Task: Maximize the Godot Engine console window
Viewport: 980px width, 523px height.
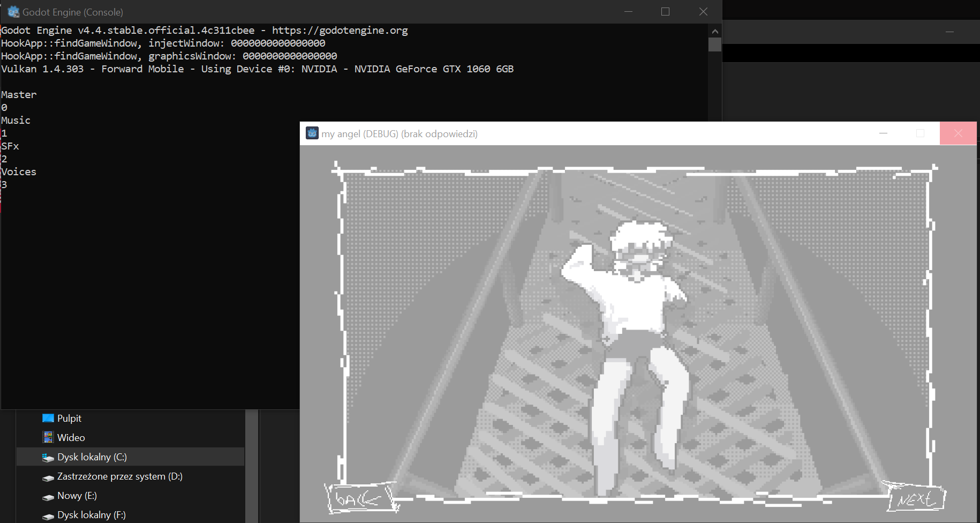Action: (x=666, y=12)
